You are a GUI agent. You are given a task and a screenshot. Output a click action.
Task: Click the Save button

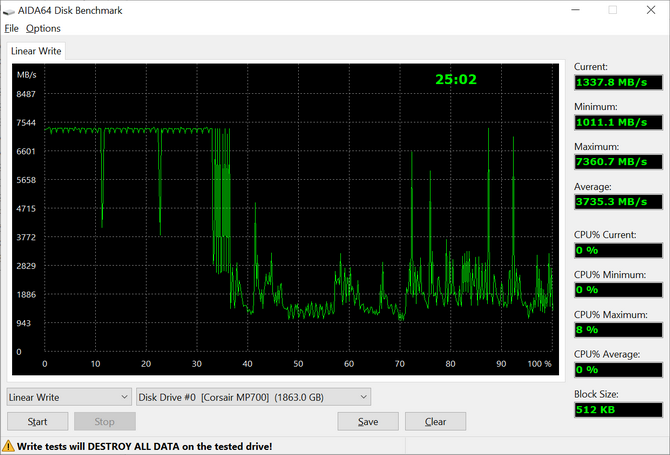click(368, 422)
